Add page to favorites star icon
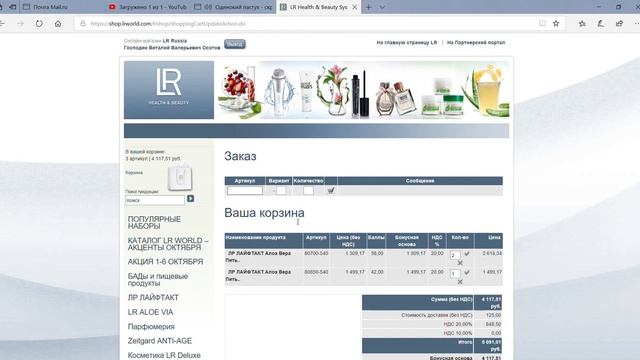Viewport: 640px width, 360px height. tap(556, 24)
